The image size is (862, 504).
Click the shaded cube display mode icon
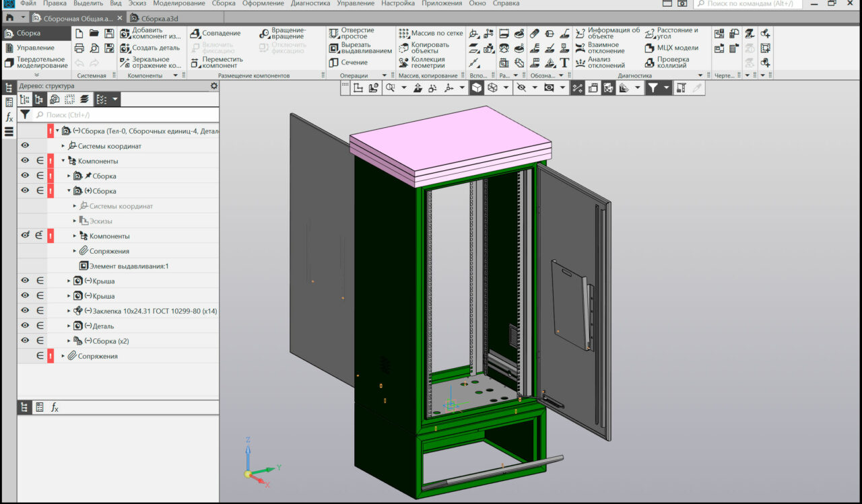point(477,88)
